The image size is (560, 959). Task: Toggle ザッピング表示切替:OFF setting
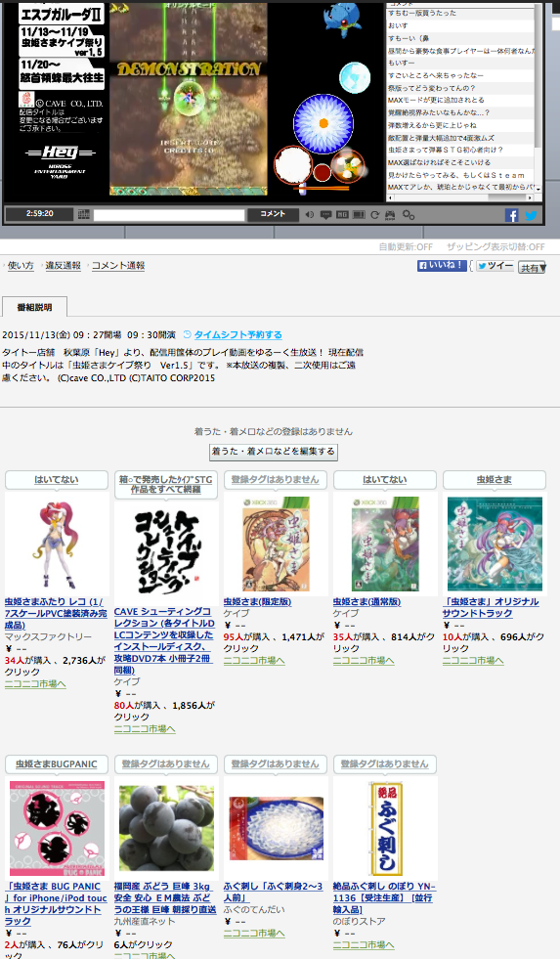495,247
